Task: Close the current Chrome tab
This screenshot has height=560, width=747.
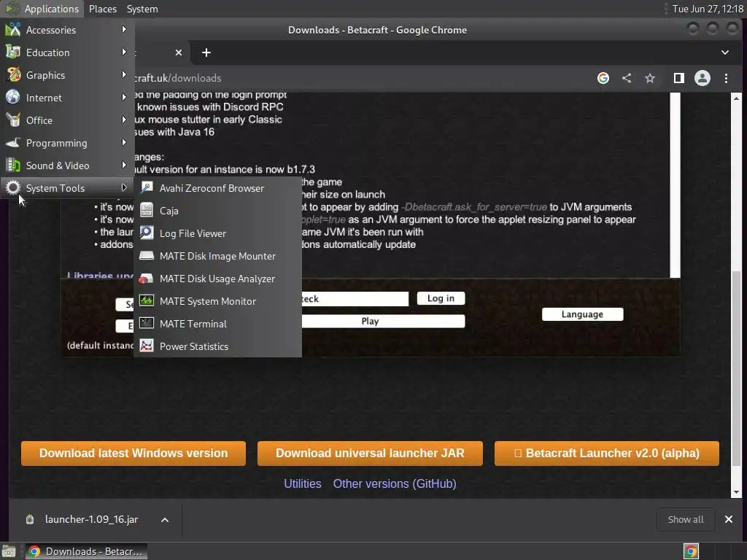Action: [179, 52]
